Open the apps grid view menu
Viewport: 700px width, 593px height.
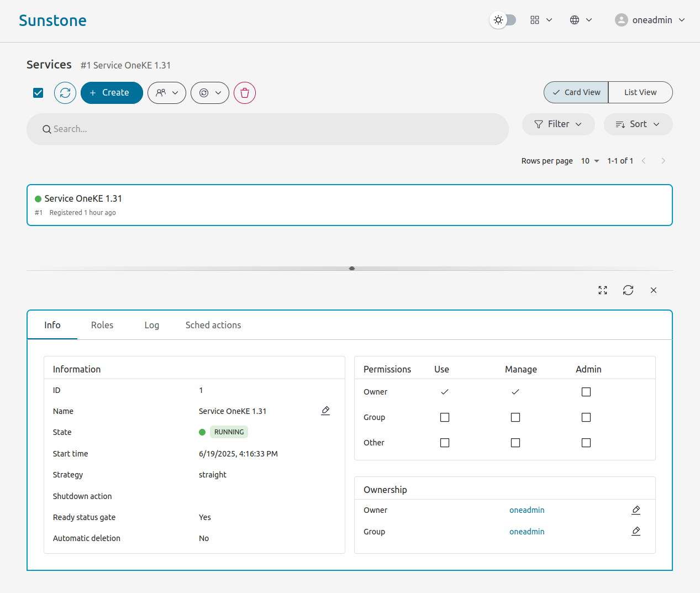point(541,20)
